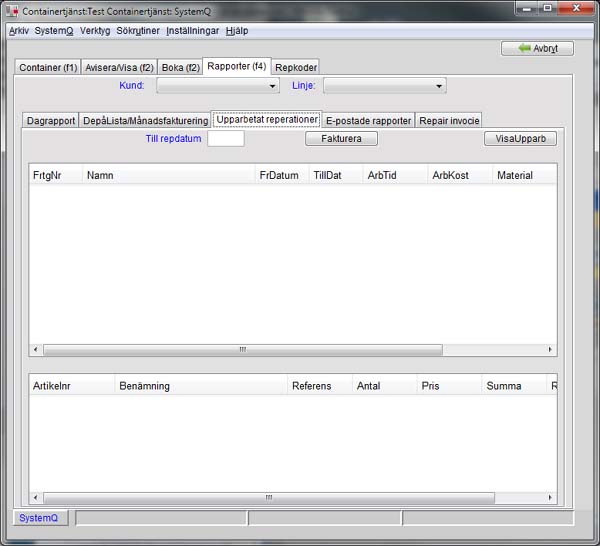
Task: Expand the Linje dropdown list
Action: point(384,86)
